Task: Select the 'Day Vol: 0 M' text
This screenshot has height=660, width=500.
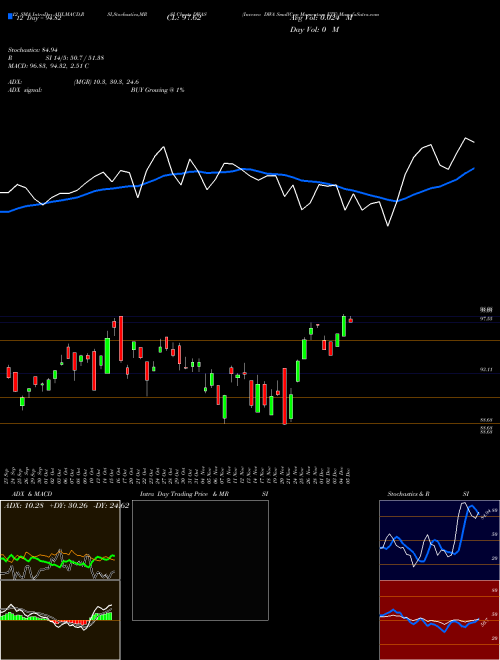Action: tap(314, 30)
